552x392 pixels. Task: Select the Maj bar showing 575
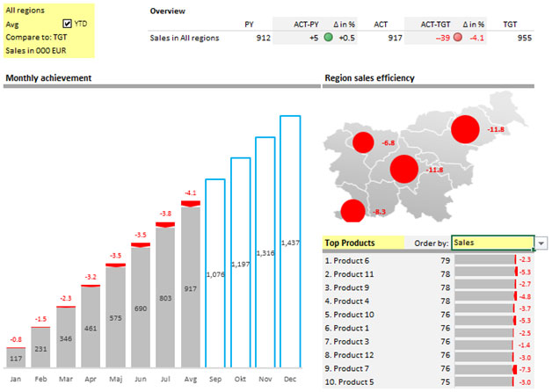115,316
